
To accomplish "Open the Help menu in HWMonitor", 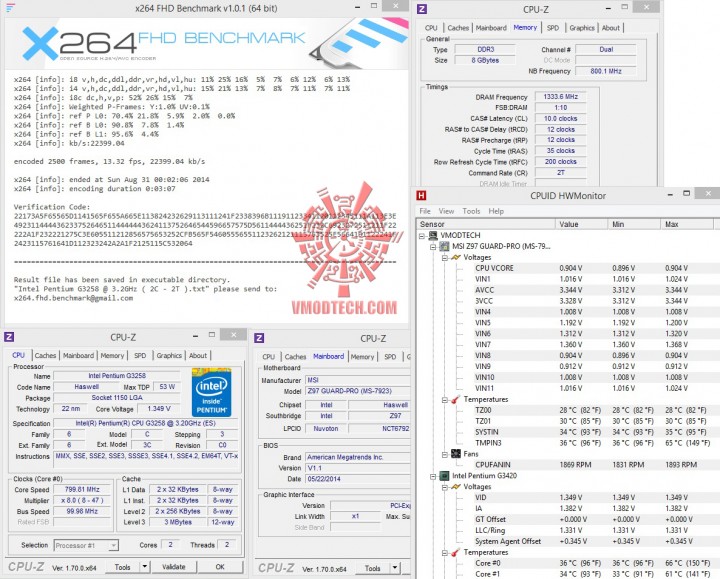I will click(496, 211).
